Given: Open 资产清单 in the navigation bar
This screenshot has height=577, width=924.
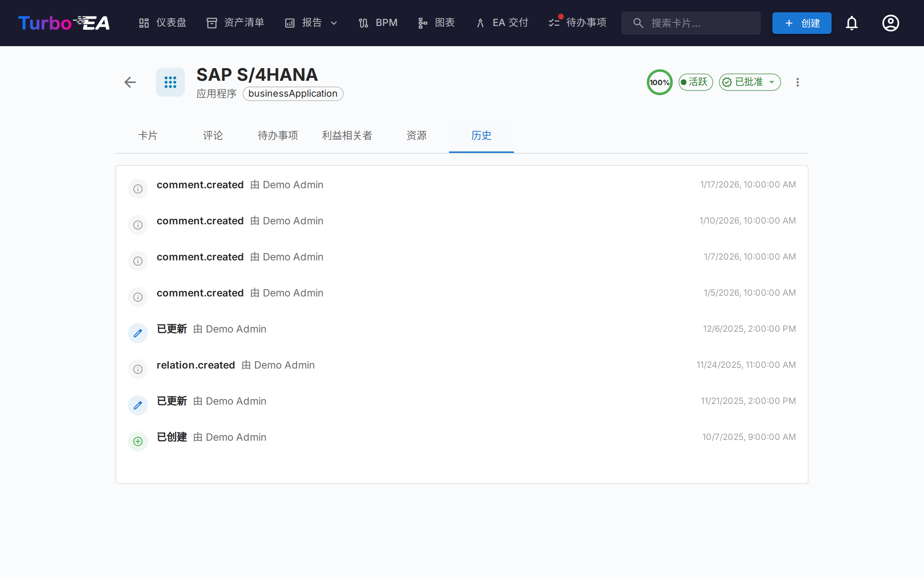Looking at the screenshot, I should pos(235,23).
